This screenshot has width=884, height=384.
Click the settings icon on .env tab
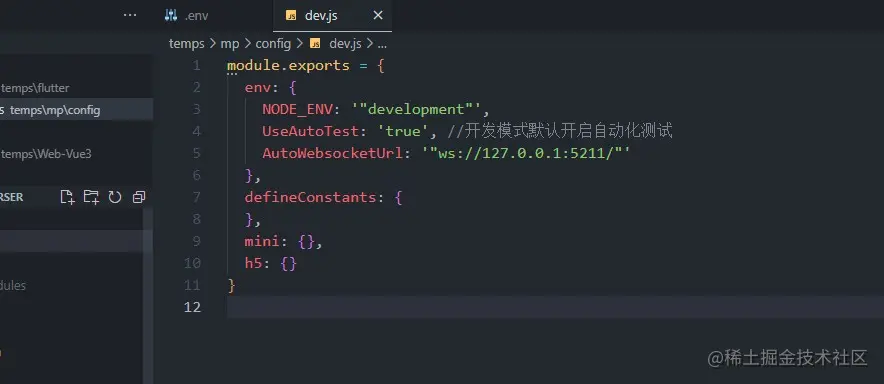[171, 16]
